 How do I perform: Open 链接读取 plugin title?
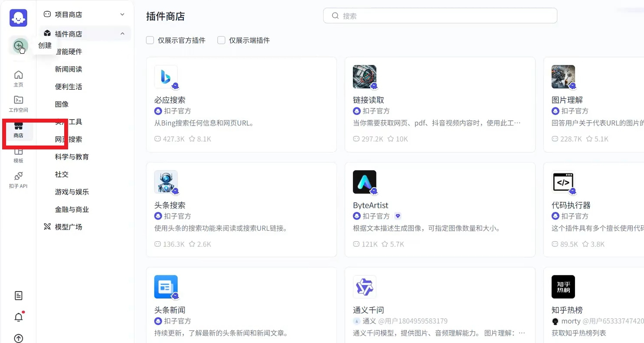pos(369,100)
